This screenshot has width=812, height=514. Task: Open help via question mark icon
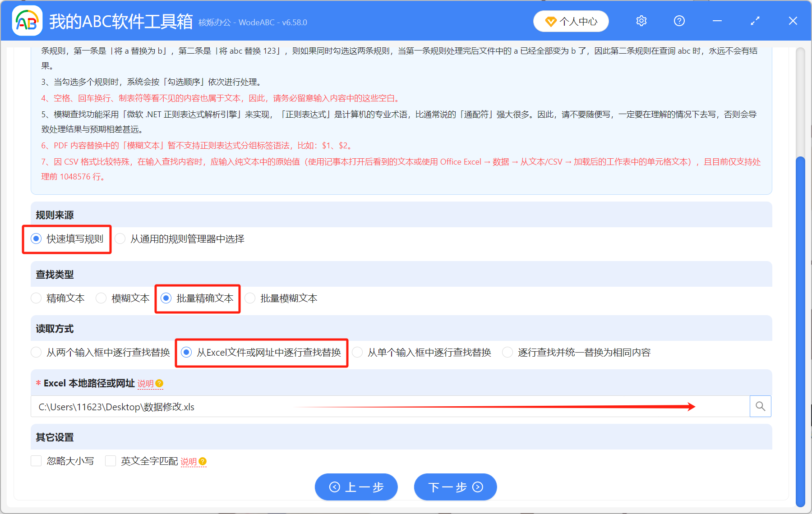click(679, 21)
